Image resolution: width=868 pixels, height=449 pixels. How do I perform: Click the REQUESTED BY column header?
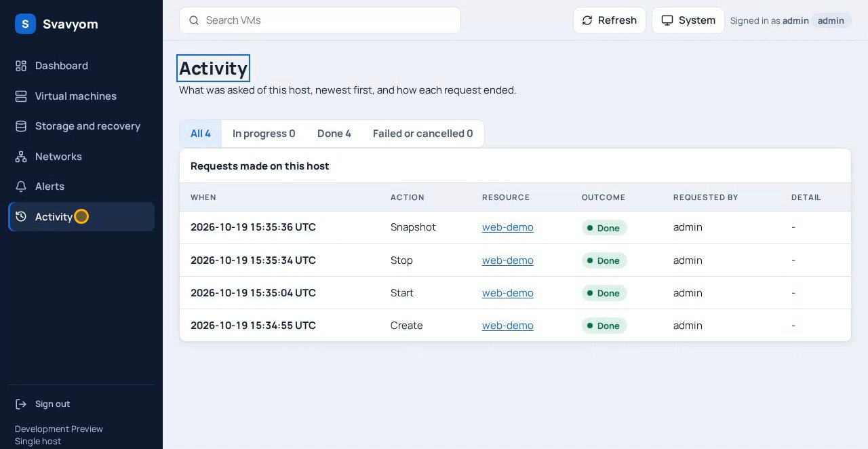click(706, 197)
